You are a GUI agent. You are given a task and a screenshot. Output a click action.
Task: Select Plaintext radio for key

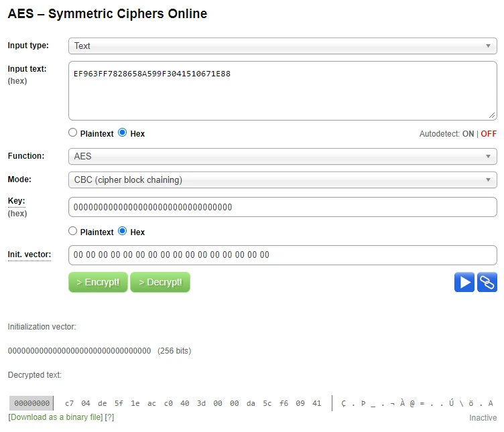(x=73, y=232)
